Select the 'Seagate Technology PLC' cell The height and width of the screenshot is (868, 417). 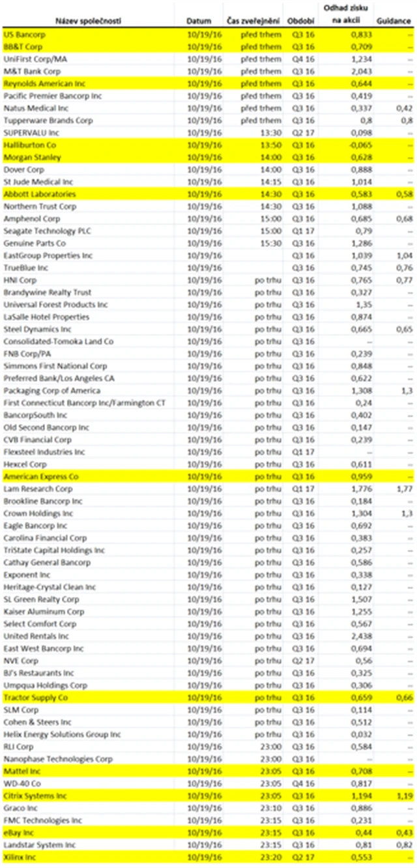point(87,231)
